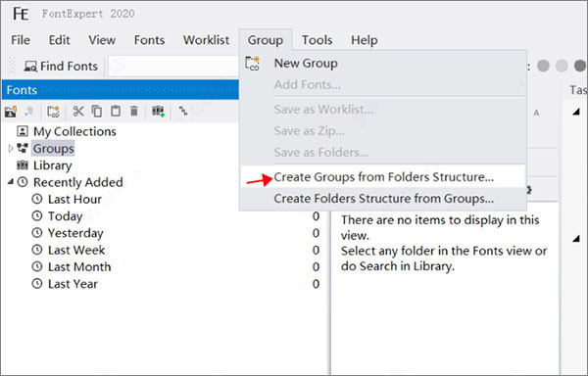
Task: Click the darkest gray circle swatch
Action: pos(580,66)
